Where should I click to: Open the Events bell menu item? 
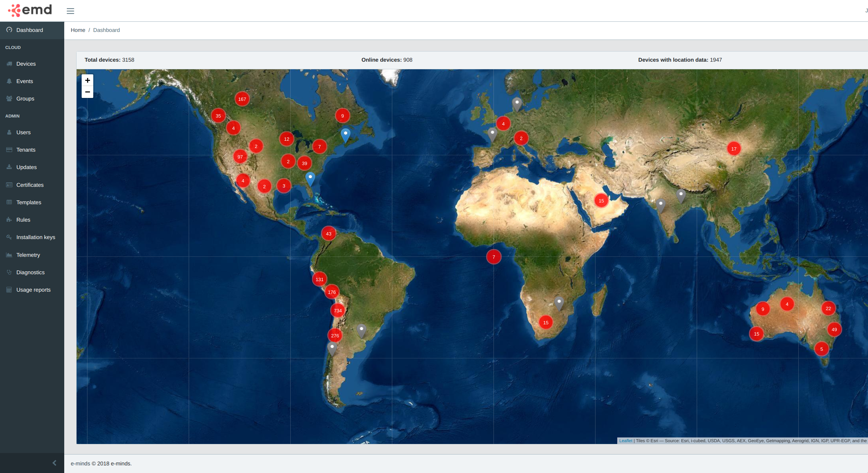tap(24, 81)
